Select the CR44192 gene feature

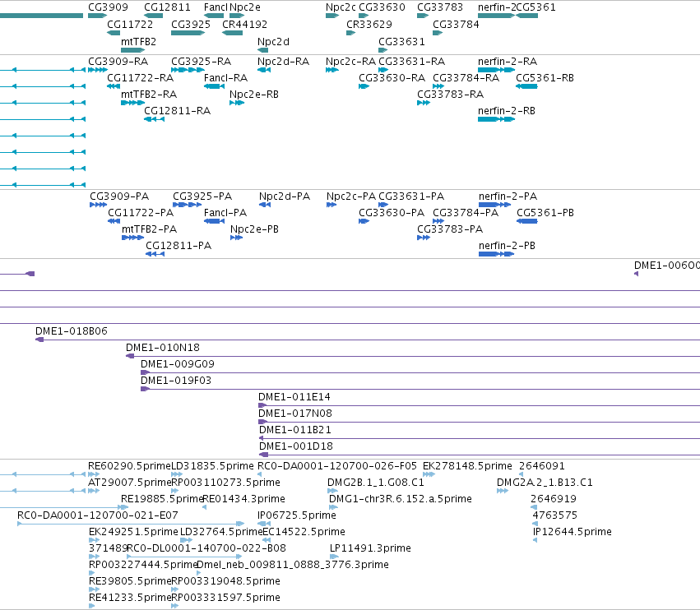232,33
